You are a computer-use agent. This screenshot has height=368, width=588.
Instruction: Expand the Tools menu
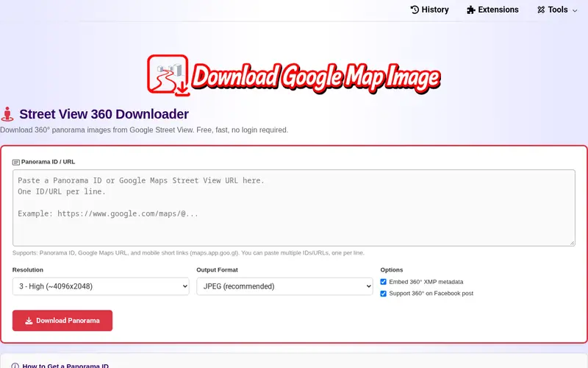click(x=557, y=10)
